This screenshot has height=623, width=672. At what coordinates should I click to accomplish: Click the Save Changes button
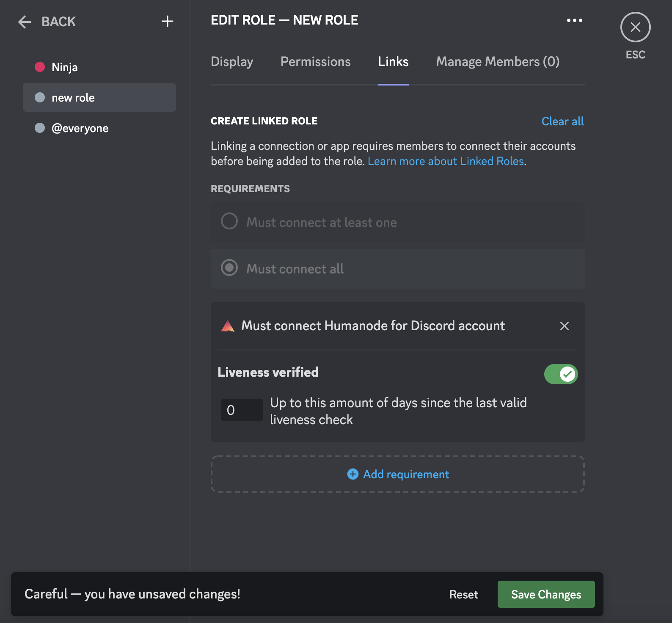click(546, 594)
